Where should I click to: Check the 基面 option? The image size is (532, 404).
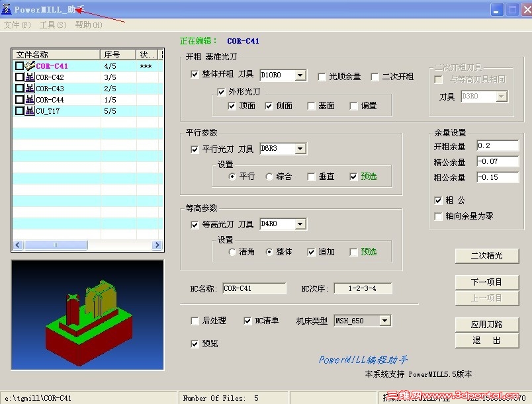(311, 106)
